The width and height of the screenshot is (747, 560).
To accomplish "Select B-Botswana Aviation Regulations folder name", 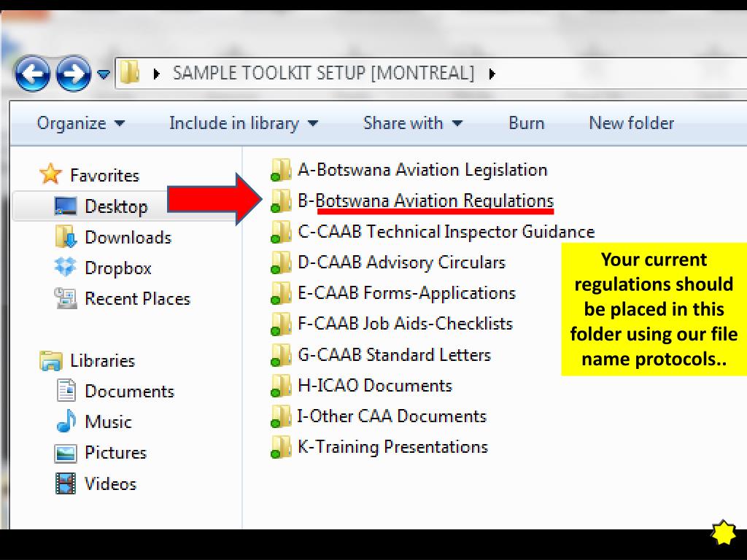I will [x=426, y=201].
